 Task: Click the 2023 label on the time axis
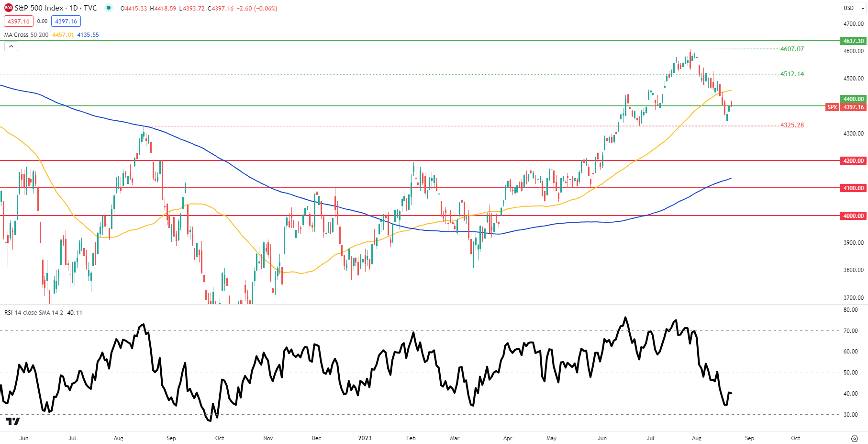click(365, 438)
